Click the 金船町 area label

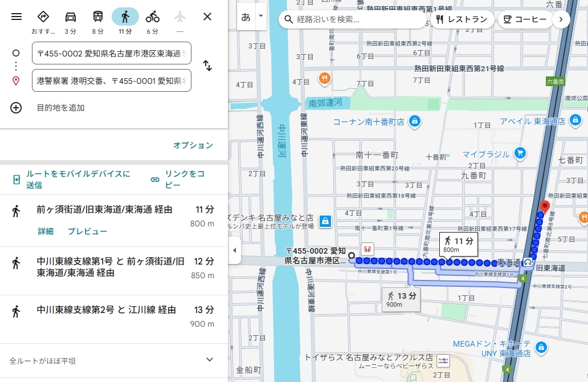click(248, 369)
